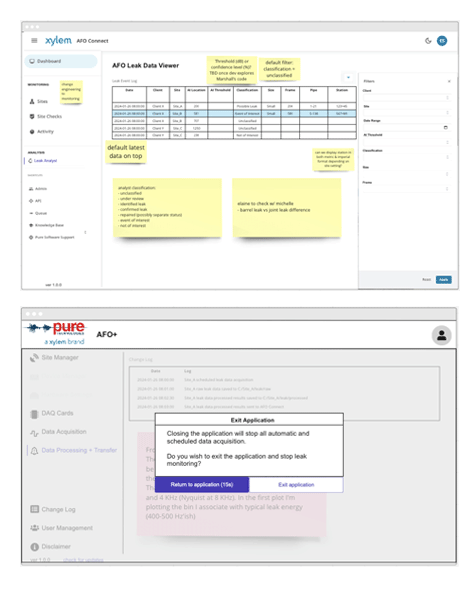Toggle the filter funnel button above table
Screen dimensions: 474x589
(348, 77)
